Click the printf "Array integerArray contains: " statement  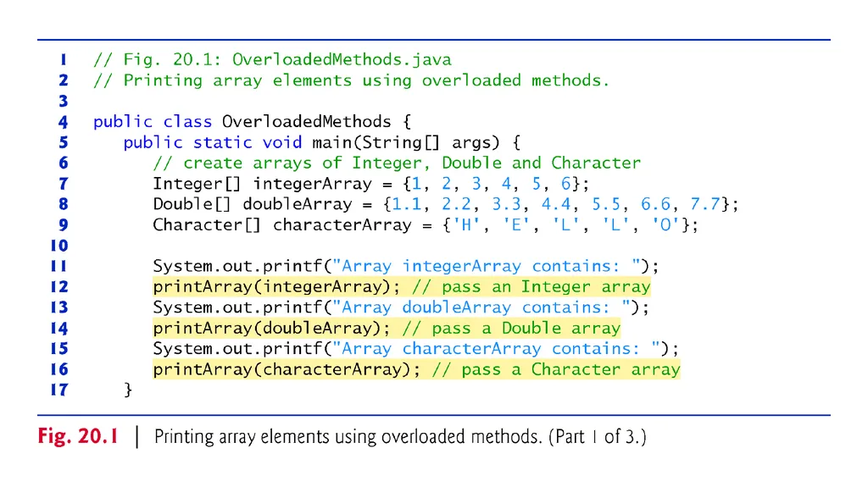pyautogui.click(x=406, y=266)
